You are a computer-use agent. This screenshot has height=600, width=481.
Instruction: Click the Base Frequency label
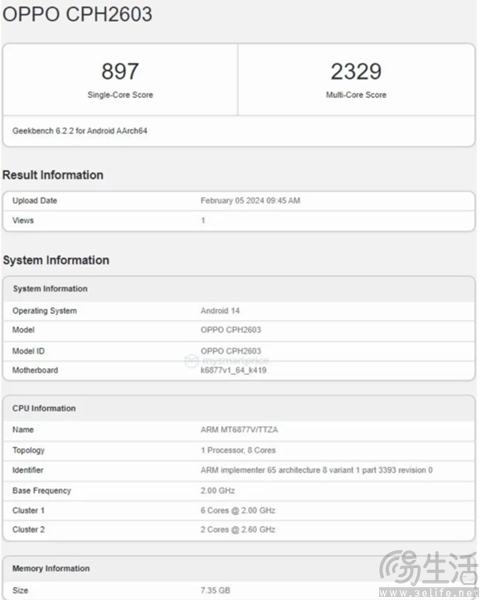[x=42, y=491]
